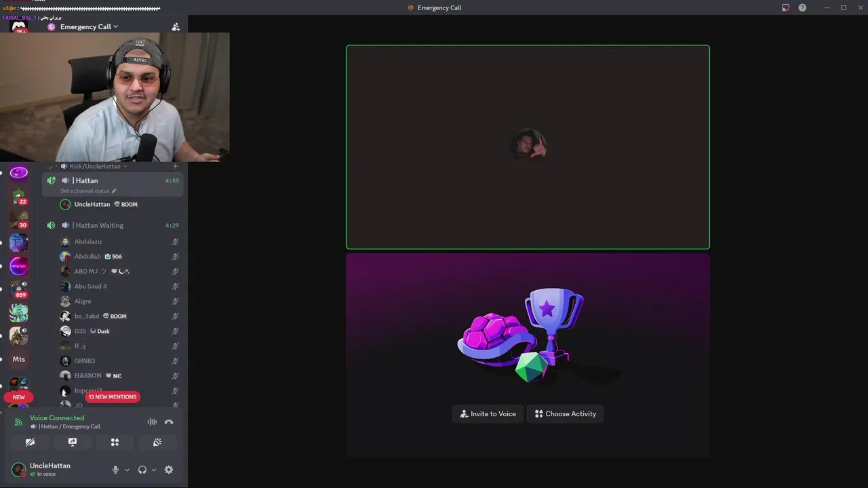
Task: Open server with 22 notifications badge
Action: click(x=19, y=197)
